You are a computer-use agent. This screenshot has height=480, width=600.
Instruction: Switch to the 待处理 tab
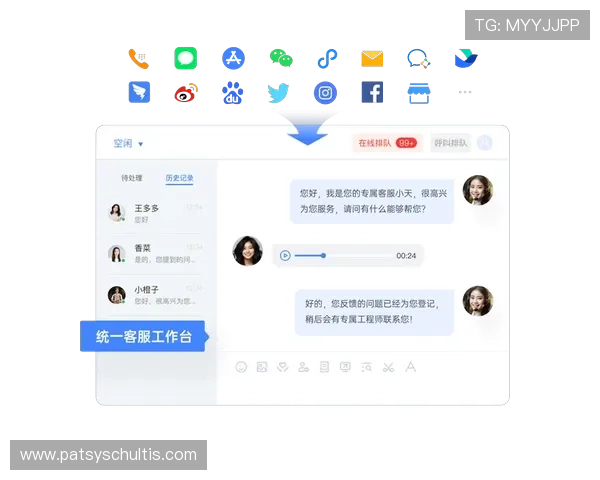tap(132, 178)
